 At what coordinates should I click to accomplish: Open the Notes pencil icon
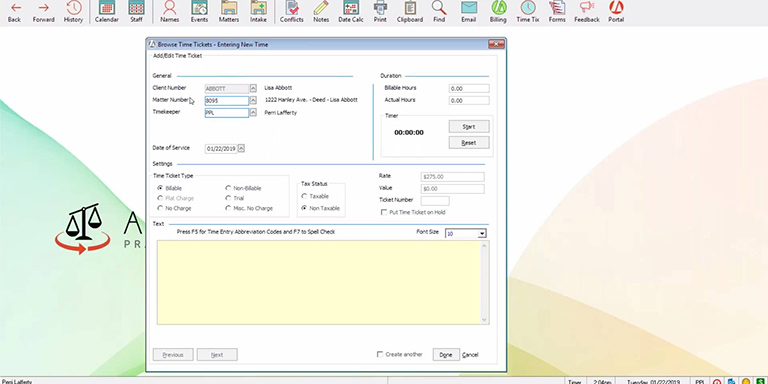click(321, 12)
